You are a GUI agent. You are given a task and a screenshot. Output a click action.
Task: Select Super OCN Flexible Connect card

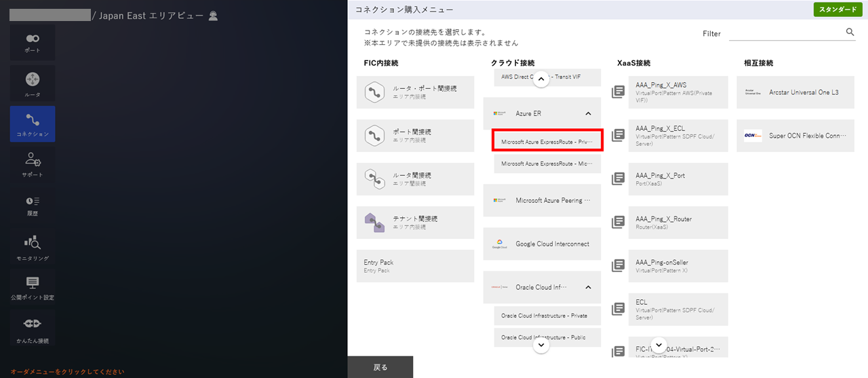point(795,136)
